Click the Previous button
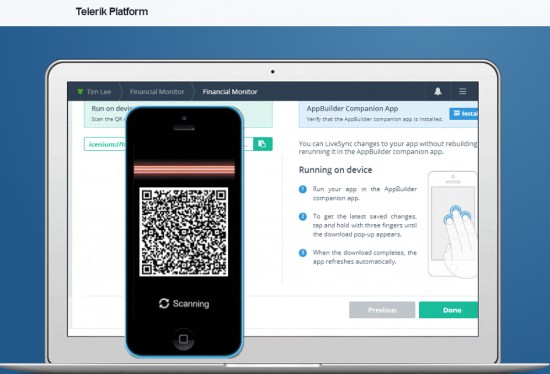Image resolution: width=550 pixels, height=374 pixels. (x=382, y=310)
